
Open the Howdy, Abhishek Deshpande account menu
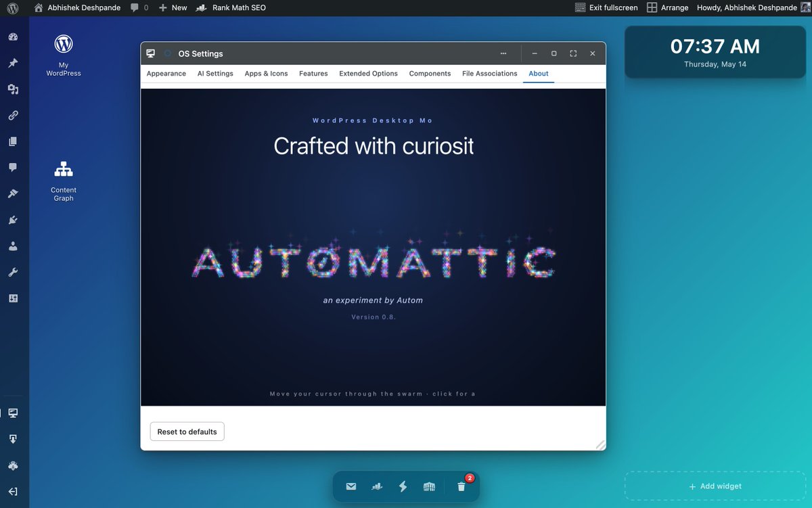(x=753, y=7)
